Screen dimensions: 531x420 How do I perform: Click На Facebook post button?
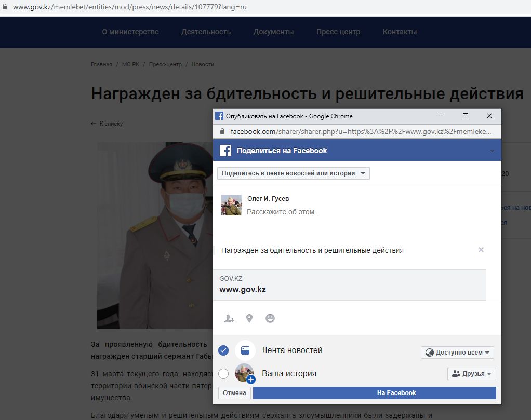pyautogui.click(x=375, y=393)
